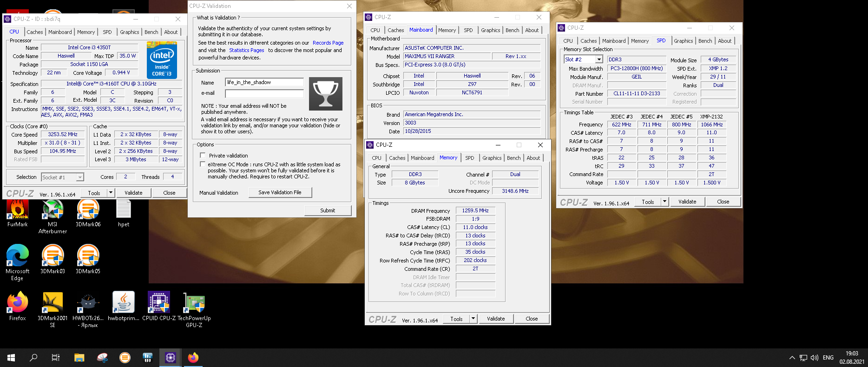Image resolution: width=868 pixels, height=367 pixels.
Task: Click Close in SPD window
Action: (x=723, y=202)
